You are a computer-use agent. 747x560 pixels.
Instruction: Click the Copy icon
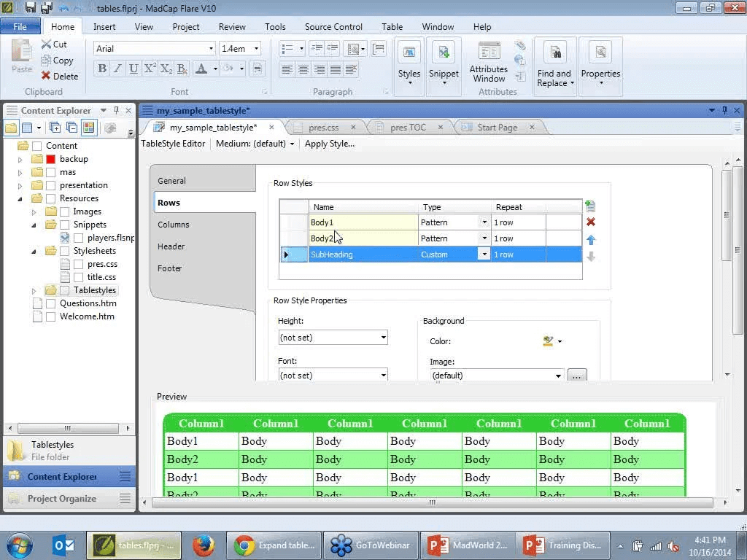(46, 61)
